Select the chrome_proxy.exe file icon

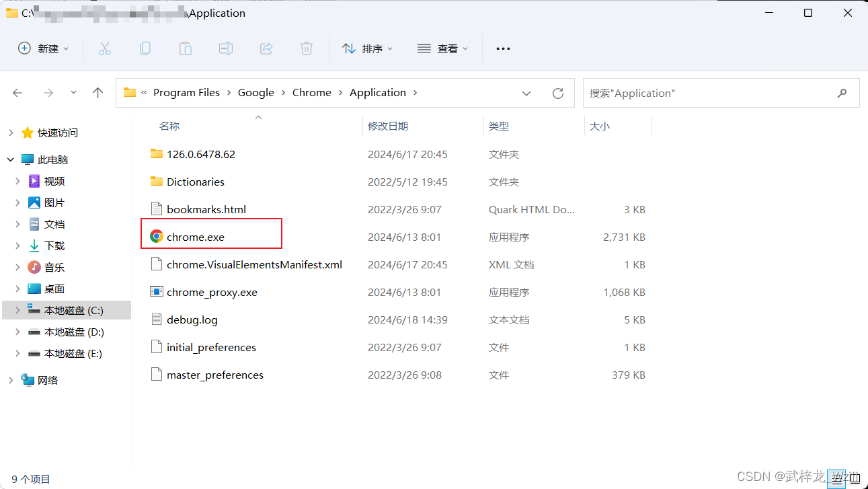pyautogui.click(x=157, y=292)
